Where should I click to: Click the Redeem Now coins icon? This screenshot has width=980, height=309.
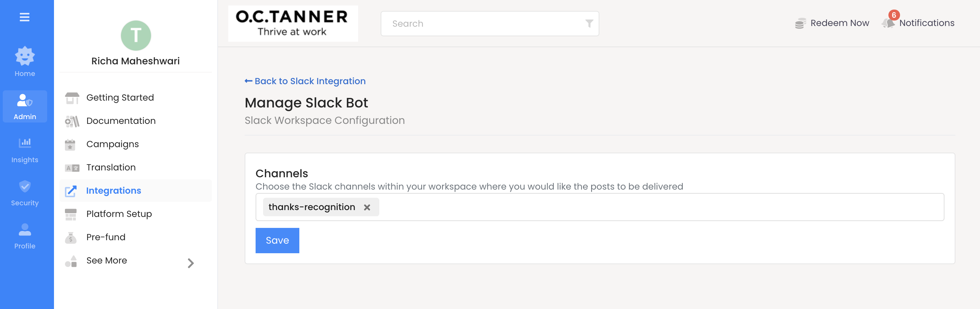click(800, 23)
